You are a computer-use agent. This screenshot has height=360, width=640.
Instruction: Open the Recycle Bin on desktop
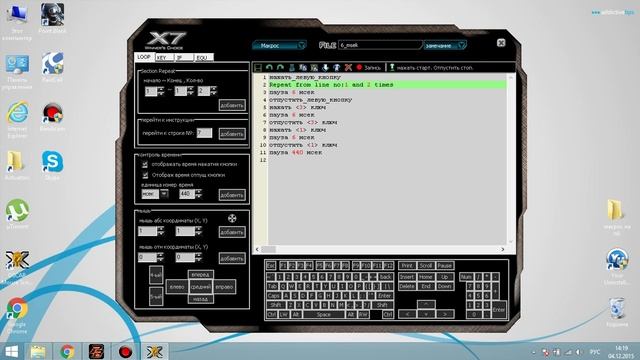coord(617,312)
